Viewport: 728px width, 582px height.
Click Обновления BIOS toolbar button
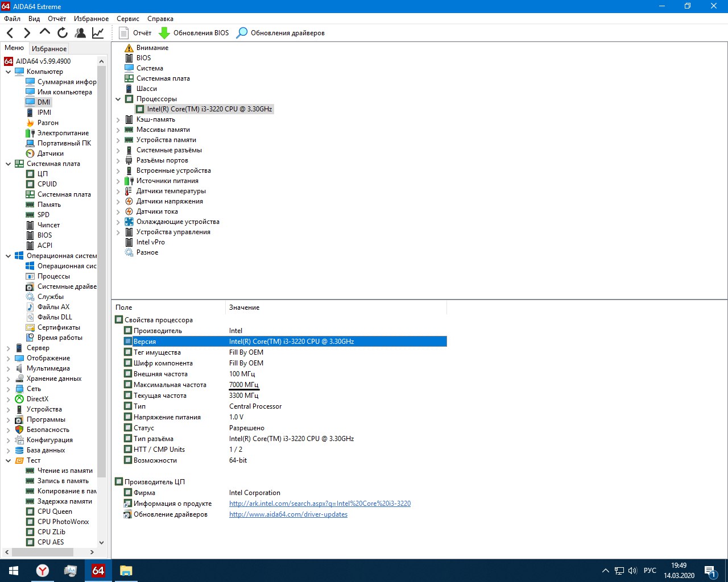(194, 33)
